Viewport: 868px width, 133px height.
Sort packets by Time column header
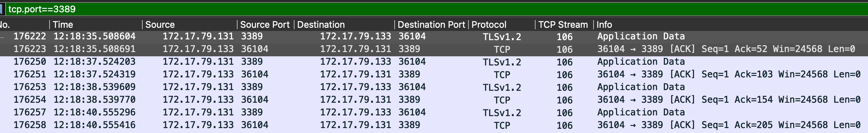[96, 25]
